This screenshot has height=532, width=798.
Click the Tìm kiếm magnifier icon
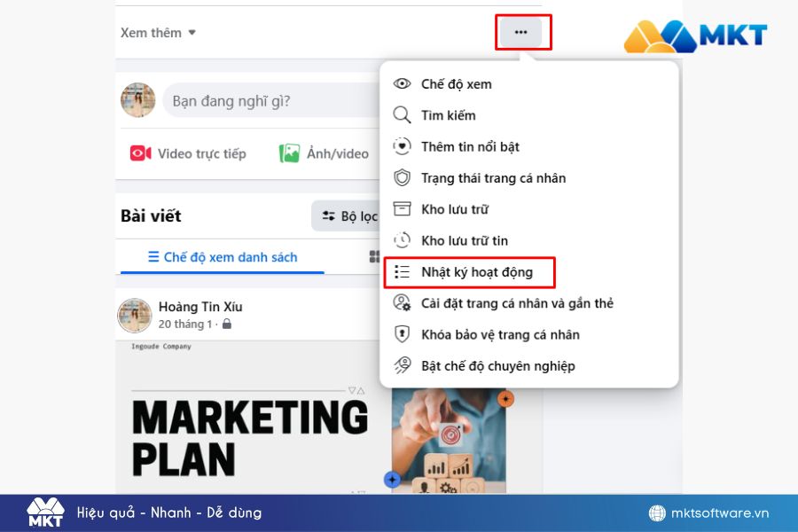[x=403, y=115]
